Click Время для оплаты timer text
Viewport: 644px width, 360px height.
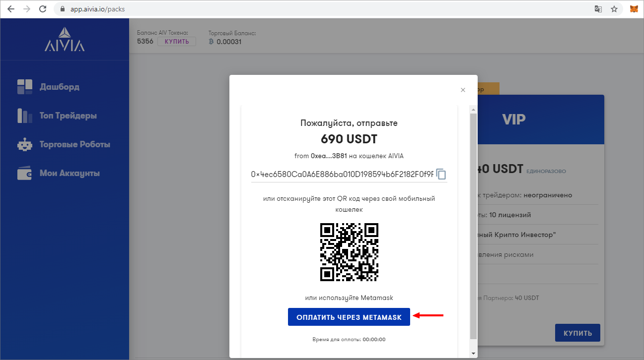pyautogui.click(x=349, y=340)
